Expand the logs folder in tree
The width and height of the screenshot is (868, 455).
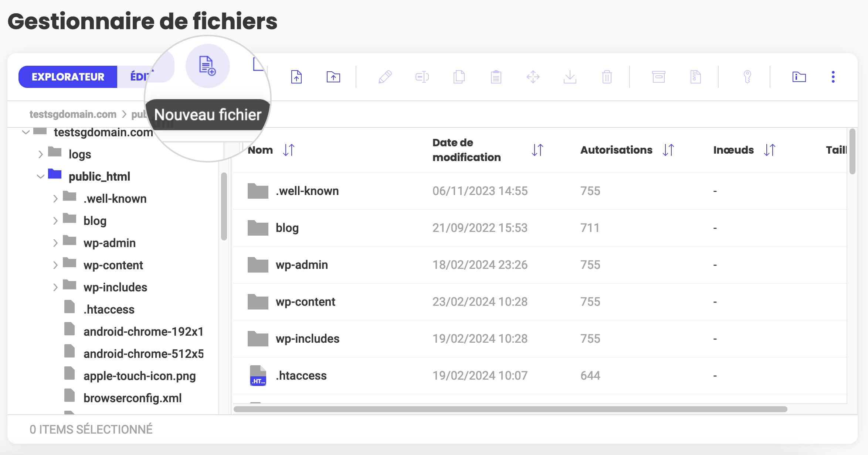coord(41,154)
